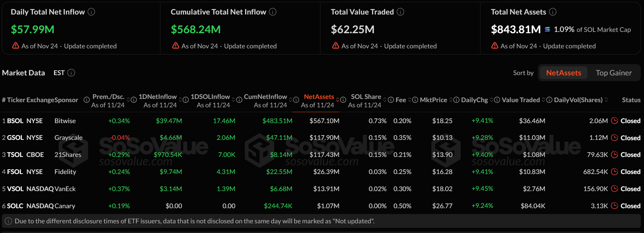644x233 pixels.
Task: Click the clock icon in the FSOL row
Action: click(615, 171)
